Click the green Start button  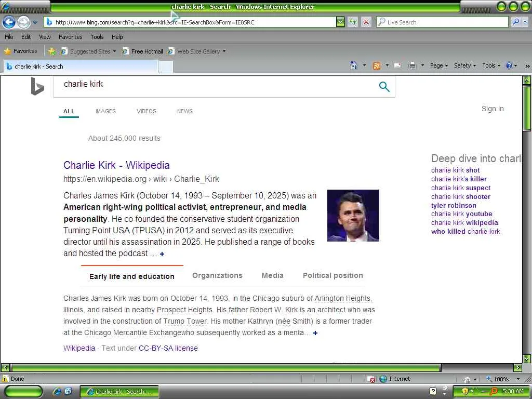23,392
